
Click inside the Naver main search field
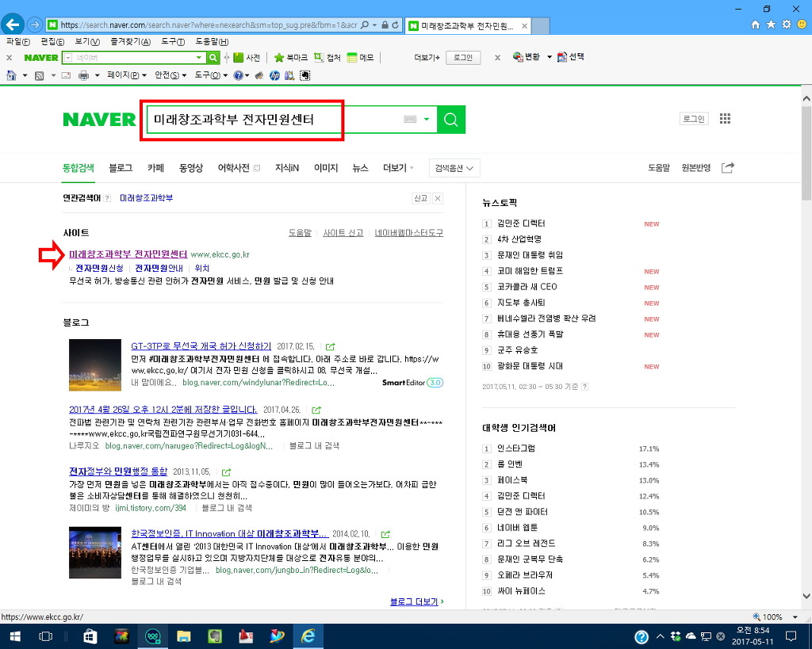(x=270, y=120)
